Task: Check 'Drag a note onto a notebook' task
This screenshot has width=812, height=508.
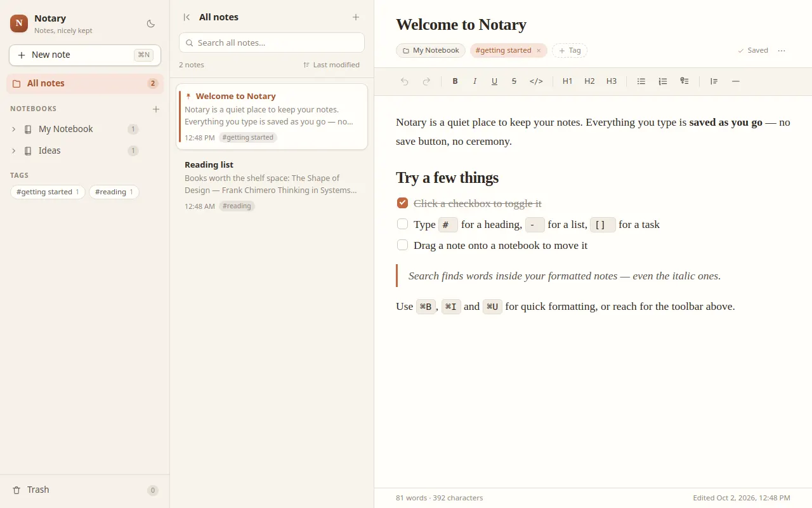Action: (x=402, y=245)
